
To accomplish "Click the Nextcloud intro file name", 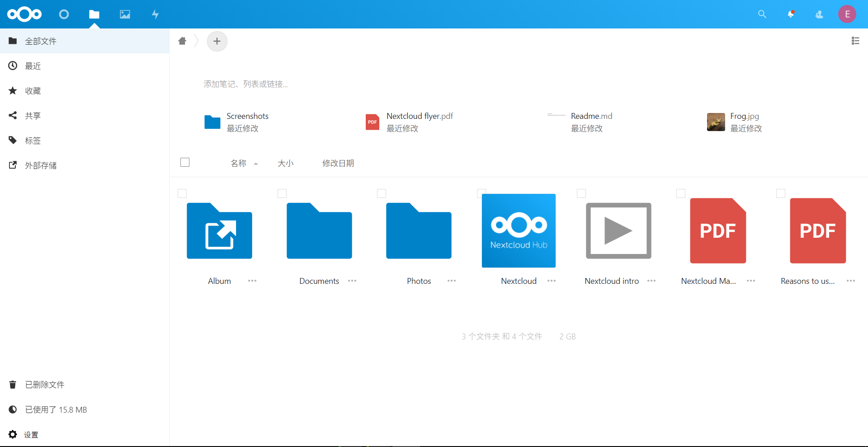I will (x=612, y=281).
